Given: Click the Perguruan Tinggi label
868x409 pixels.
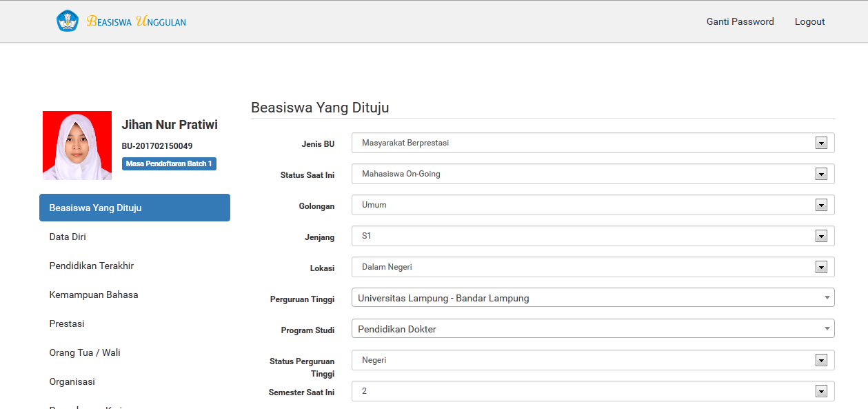Looking at the screenshot, I should coord(302,299).
